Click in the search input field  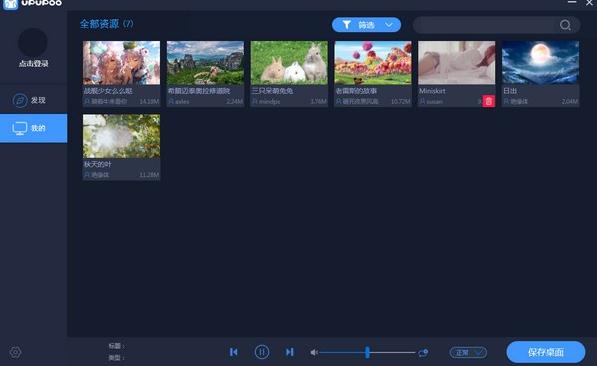pos(485,25)
